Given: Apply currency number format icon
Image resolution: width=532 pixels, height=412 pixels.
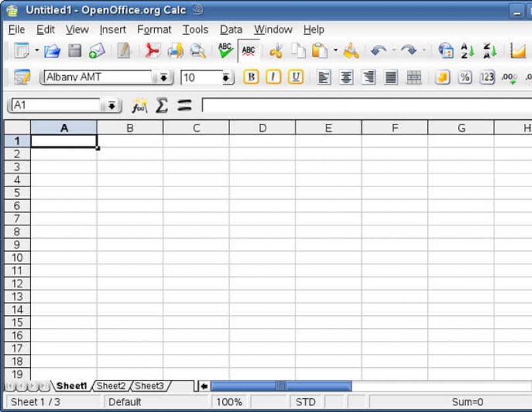Looking at the screenshot, I should (442, 77).
